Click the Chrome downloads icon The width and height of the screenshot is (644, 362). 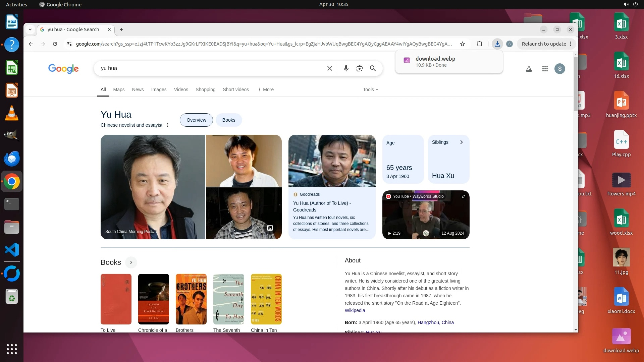[x=497, y=44]
